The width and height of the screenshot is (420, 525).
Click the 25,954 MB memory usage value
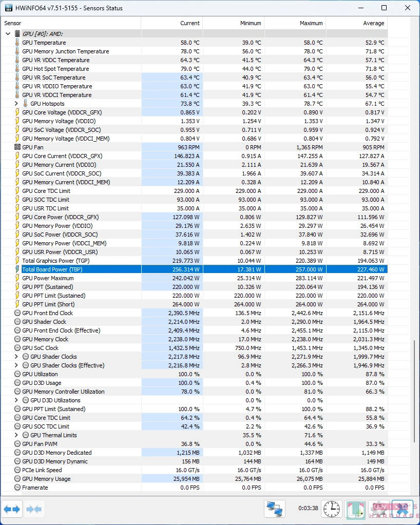tap(186, 479)
